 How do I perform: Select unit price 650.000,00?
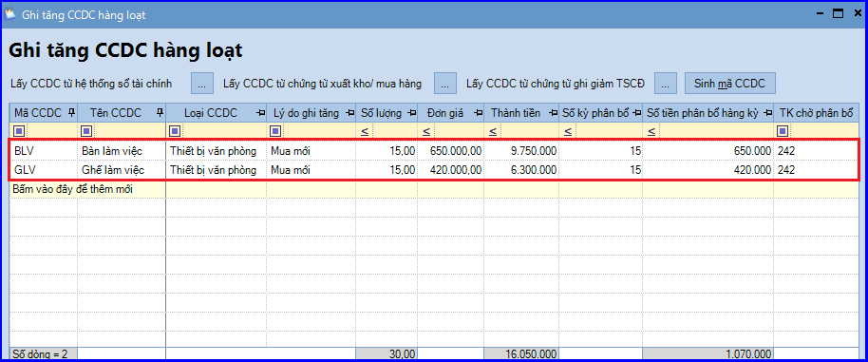tap(450, 150)
